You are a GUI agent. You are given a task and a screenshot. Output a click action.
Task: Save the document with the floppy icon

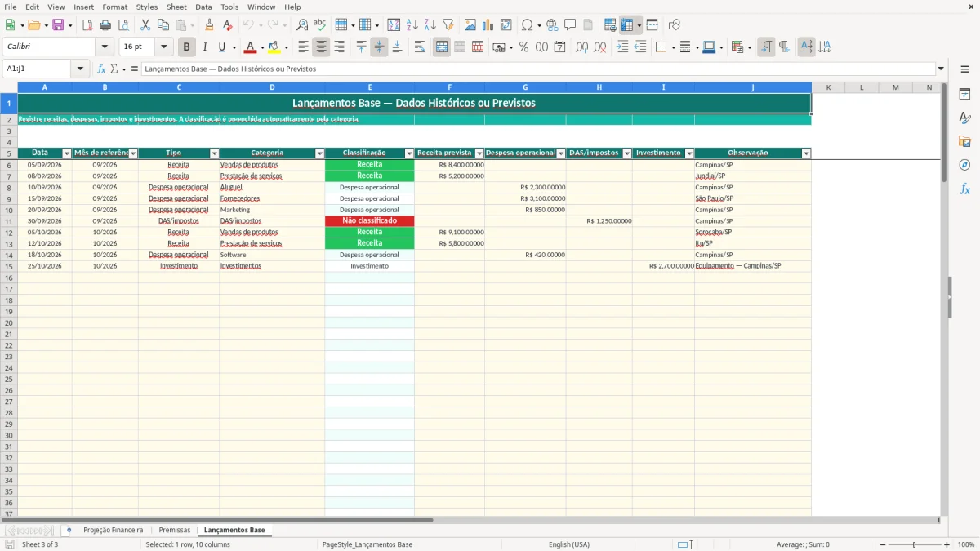(x=58, y=25)
